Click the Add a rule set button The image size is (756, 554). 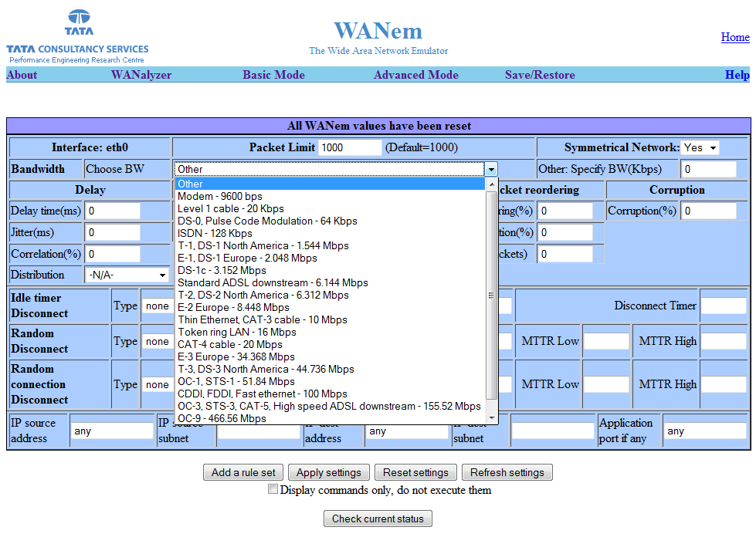(x=242, y=472)
